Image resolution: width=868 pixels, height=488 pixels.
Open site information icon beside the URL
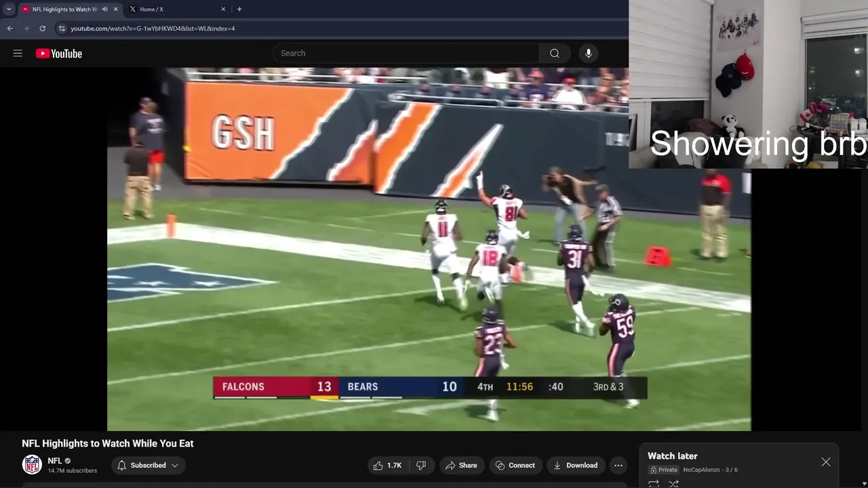pyautogui.click(x=62, y=28)
